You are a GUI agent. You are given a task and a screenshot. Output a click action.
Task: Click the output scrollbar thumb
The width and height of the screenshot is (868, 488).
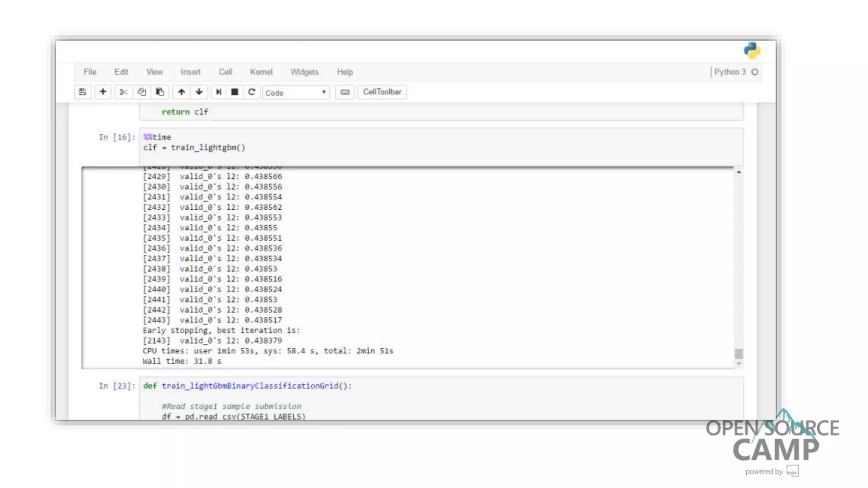pos(739,353)
